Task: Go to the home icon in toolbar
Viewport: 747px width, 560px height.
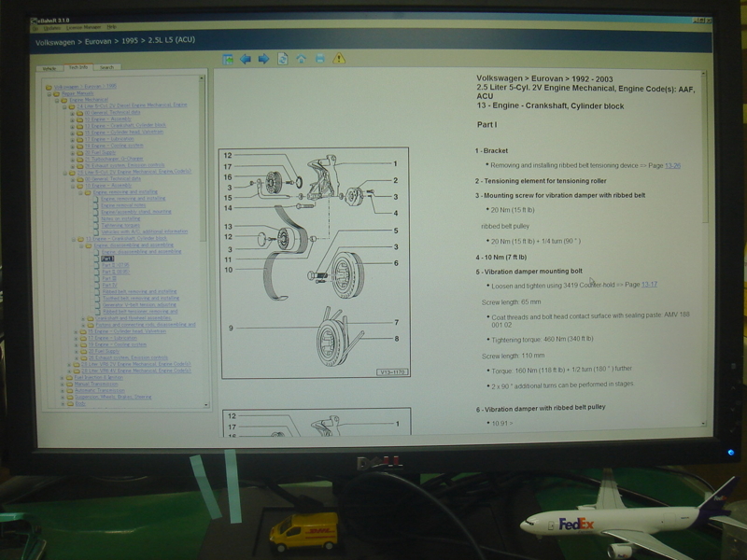Action: (301, 59)
